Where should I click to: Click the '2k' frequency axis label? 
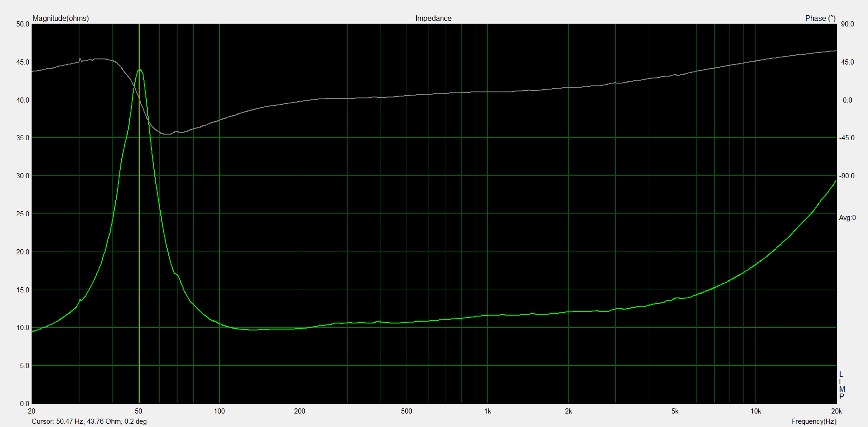[x=568, y=411]
